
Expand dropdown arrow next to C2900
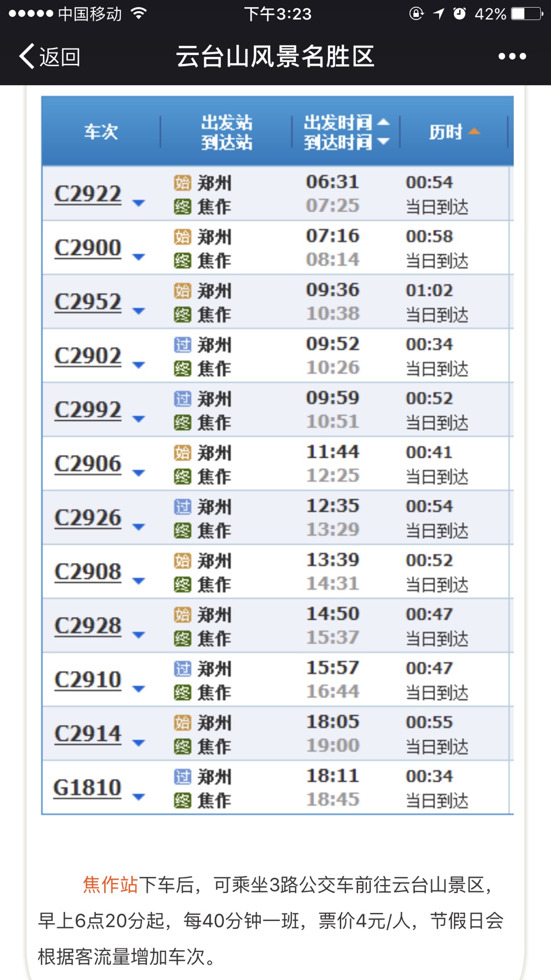tap(138, 257)
